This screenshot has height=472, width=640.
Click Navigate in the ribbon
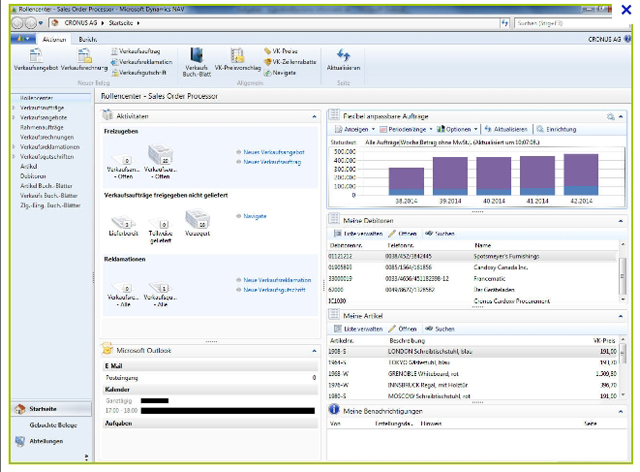tap(280, 73)
